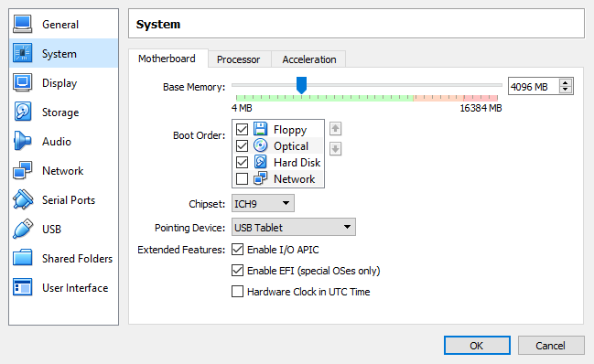Open the General settings icon

[22, 24]
